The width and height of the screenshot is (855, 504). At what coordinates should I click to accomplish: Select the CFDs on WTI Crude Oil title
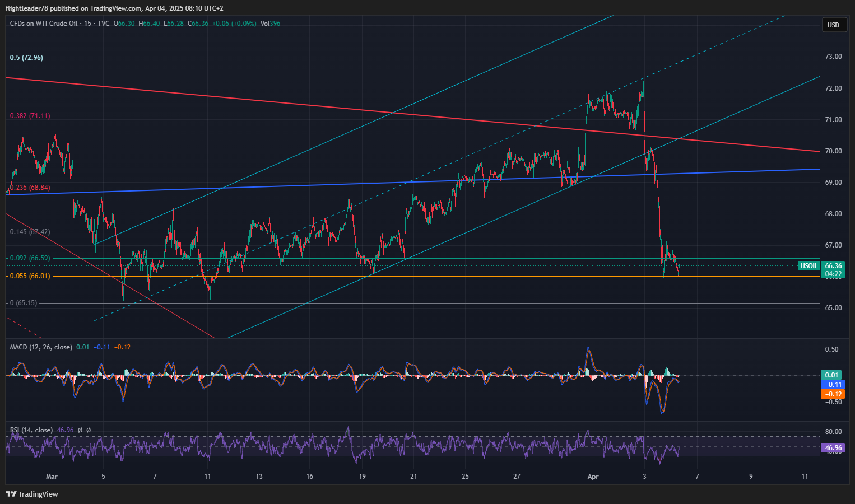(43, 24)
